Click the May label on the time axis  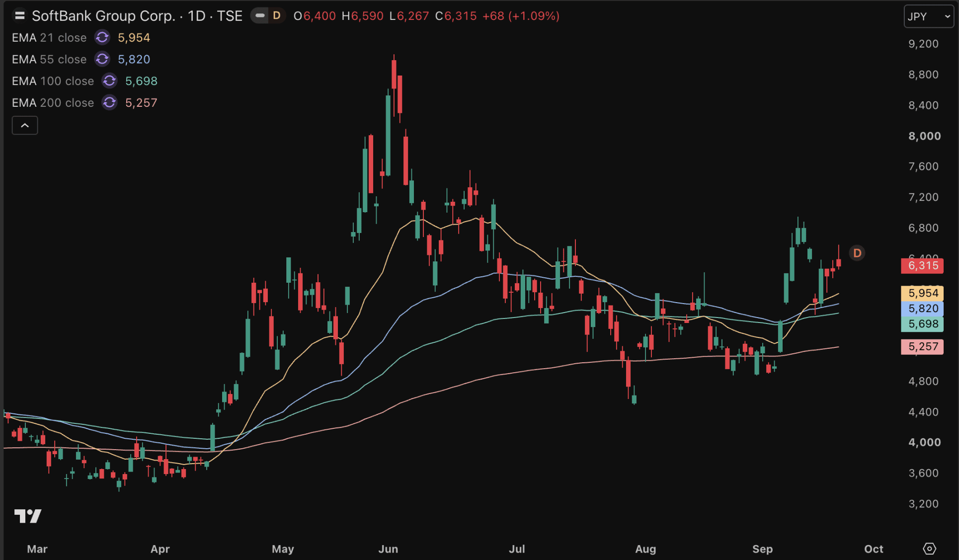283,549
